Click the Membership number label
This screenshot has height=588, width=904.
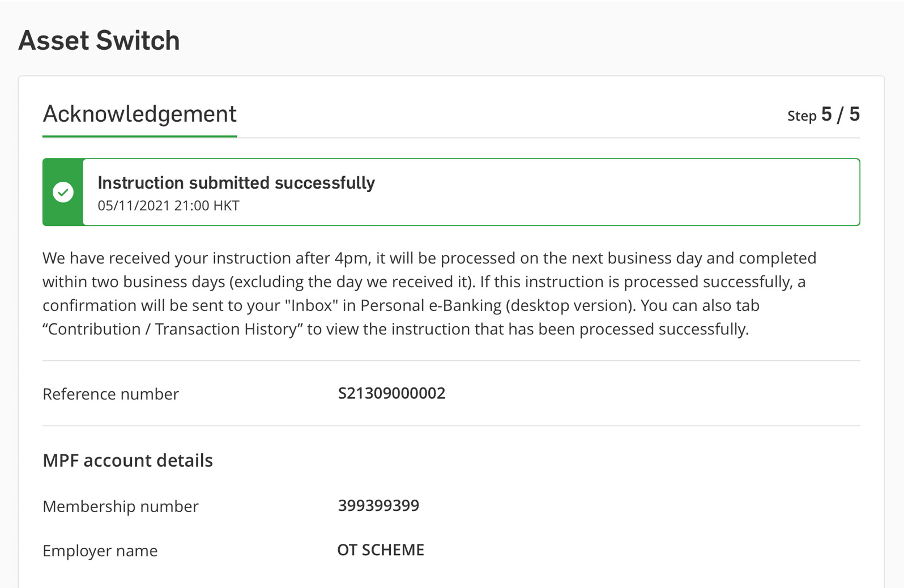click(120, 506)
